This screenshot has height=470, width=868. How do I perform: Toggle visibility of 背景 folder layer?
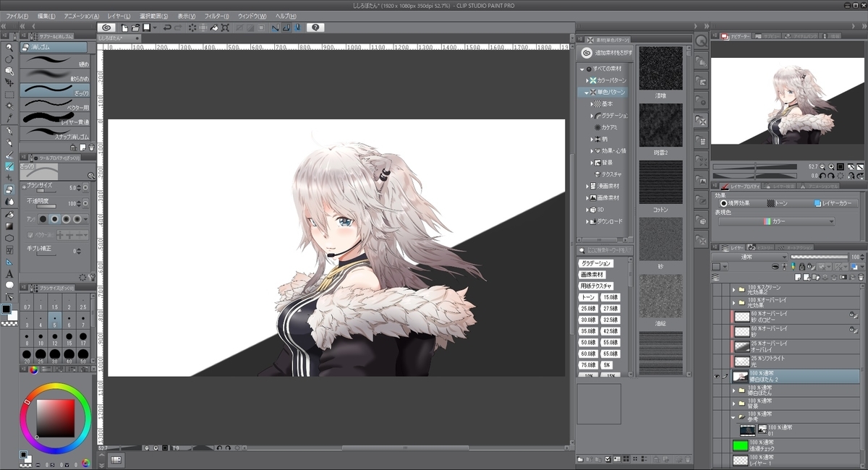tap(717, 403)
